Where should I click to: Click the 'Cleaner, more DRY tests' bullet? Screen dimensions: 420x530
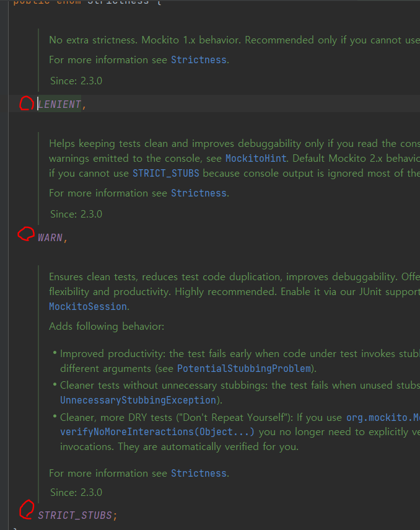pyautogui.click(x=240, y=432)
